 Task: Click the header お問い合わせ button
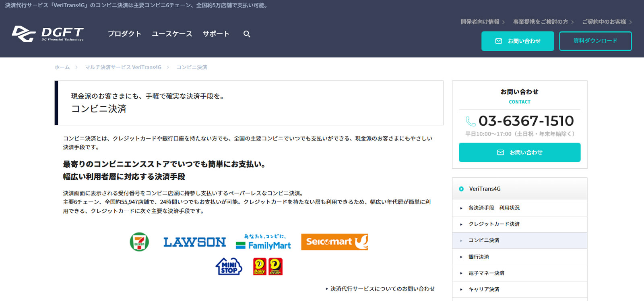518,41
